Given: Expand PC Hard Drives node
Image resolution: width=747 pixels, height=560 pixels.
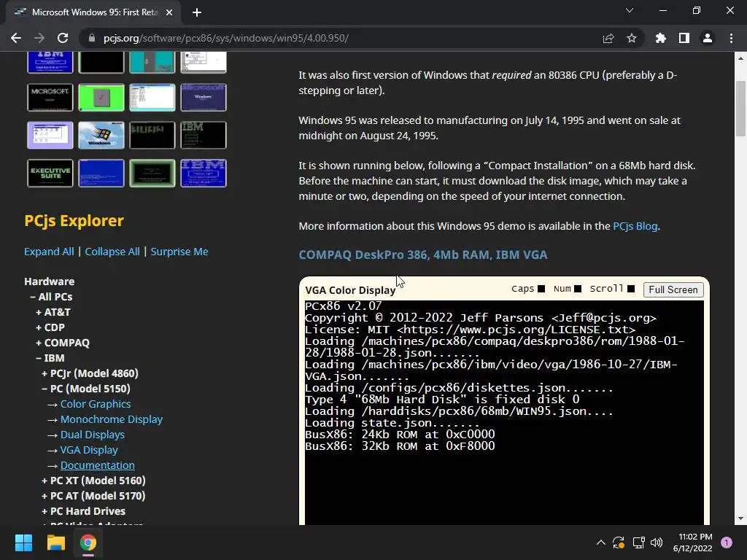Looking at the screenshot, I should tap(83, 510).
